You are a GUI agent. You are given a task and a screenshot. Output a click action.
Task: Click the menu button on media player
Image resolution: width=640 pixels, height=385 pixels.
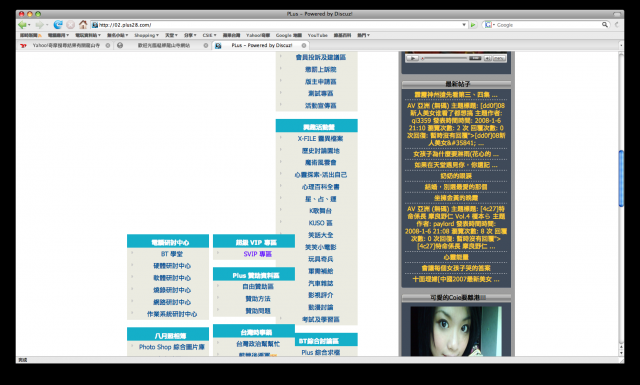[x=499, y=58]
